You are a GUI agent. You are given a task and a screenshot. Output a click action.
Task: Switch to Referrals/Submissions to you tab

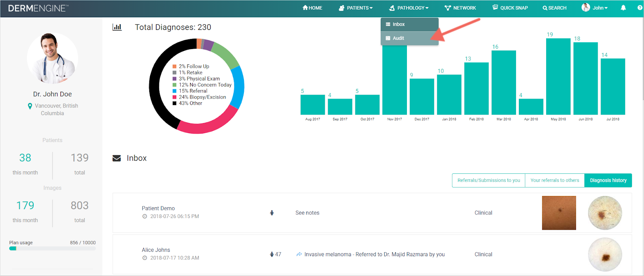[489, 180]
